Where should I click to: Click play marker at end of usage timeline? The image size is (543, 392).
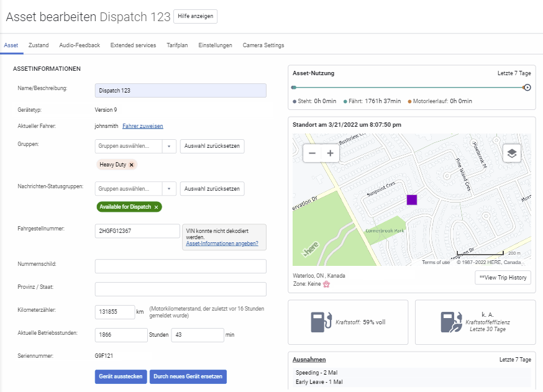click(x=527, y=88)
